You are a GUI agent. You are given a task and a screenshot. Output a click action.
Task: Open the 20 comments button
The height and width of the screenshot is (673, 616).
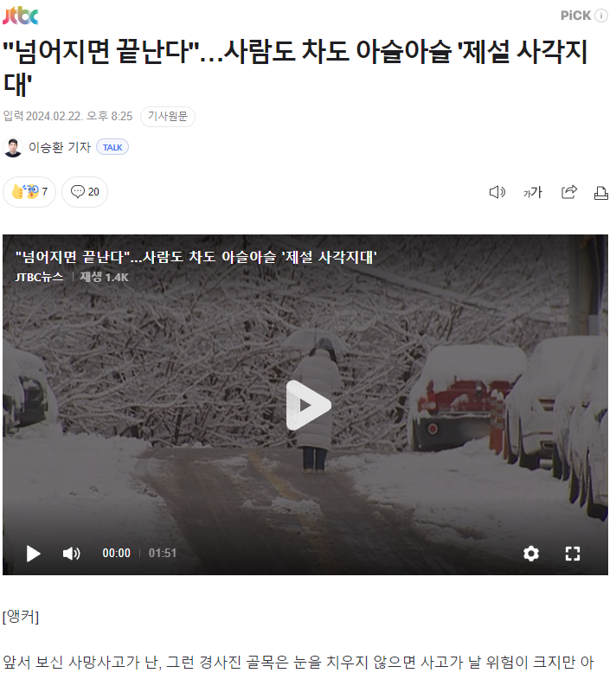point(85,192)
